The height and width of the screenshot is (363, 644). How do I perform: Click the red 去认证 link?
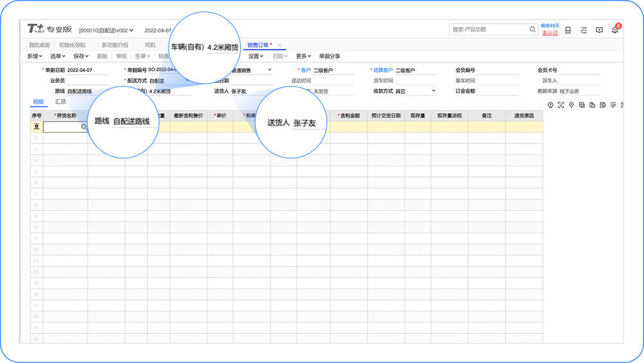point(550,33)
